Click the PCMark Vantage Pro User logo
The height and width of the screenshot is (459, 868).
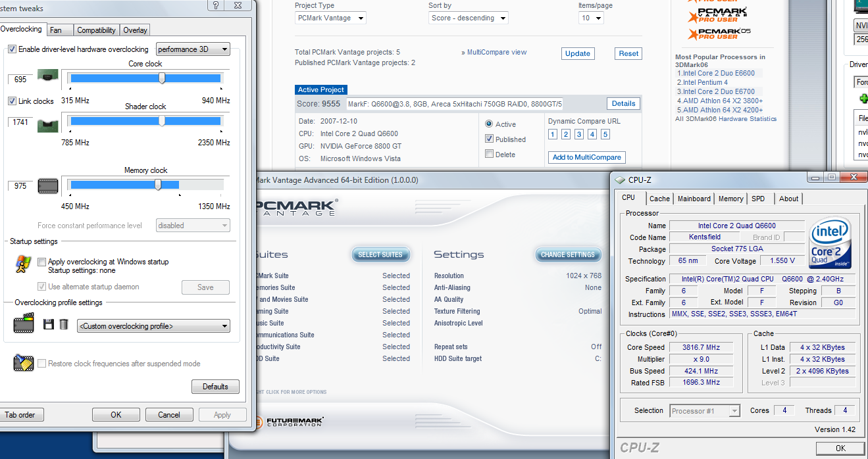(x=718, y=14)
